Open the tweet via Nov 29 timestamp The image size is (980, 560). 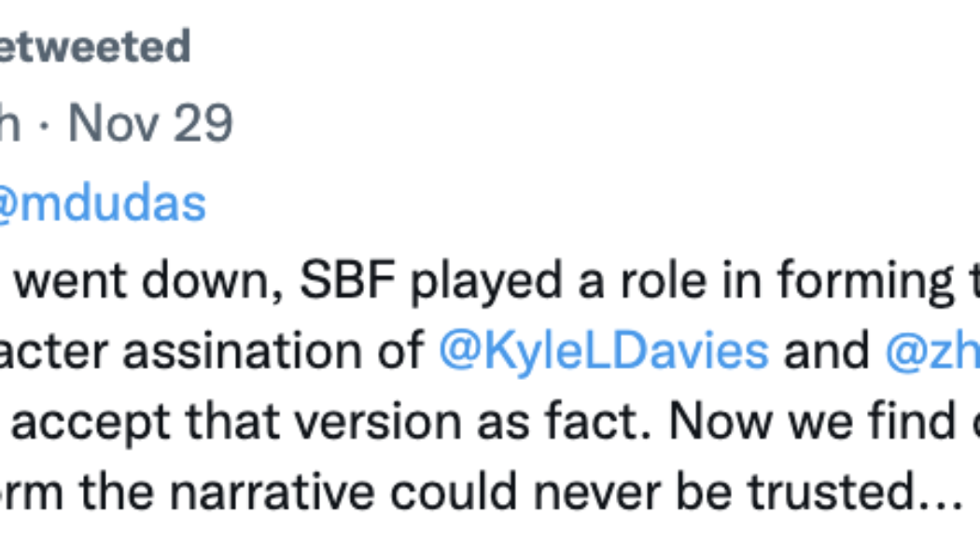coord(151,122)
